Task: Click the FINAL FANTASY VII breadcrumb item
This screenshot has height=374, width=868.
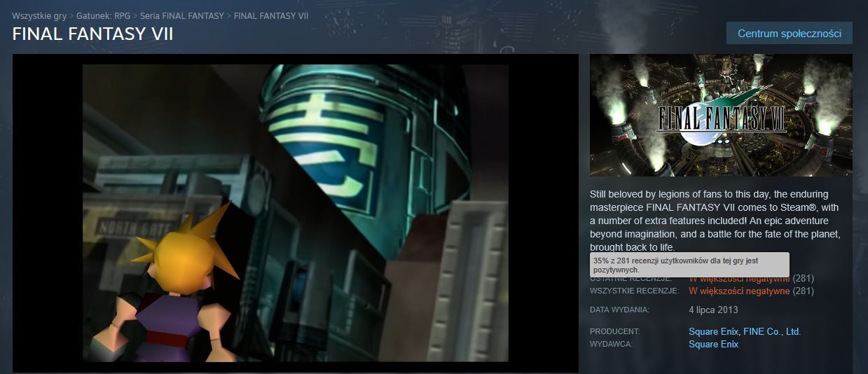Action: [x=270, y=15]
